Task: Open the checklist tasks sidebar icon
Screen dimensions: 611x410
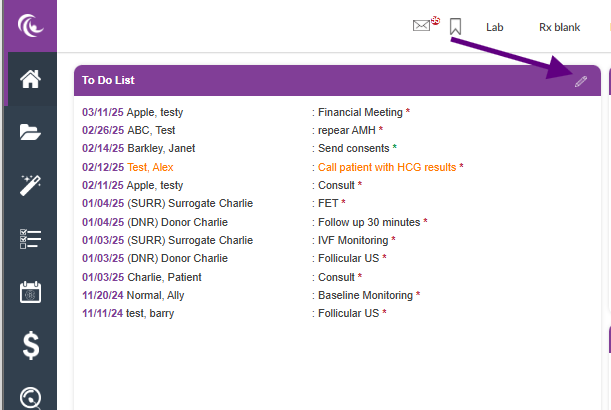Action: (x=30, y=239)
